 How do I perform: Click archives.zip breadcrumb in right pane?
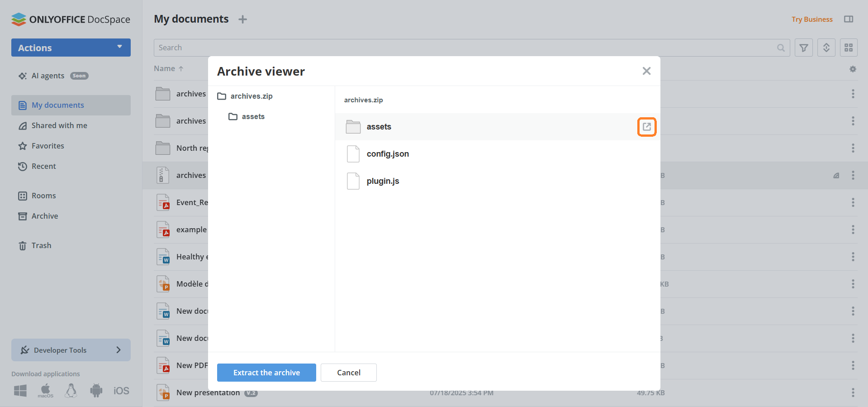coord(363,100)
